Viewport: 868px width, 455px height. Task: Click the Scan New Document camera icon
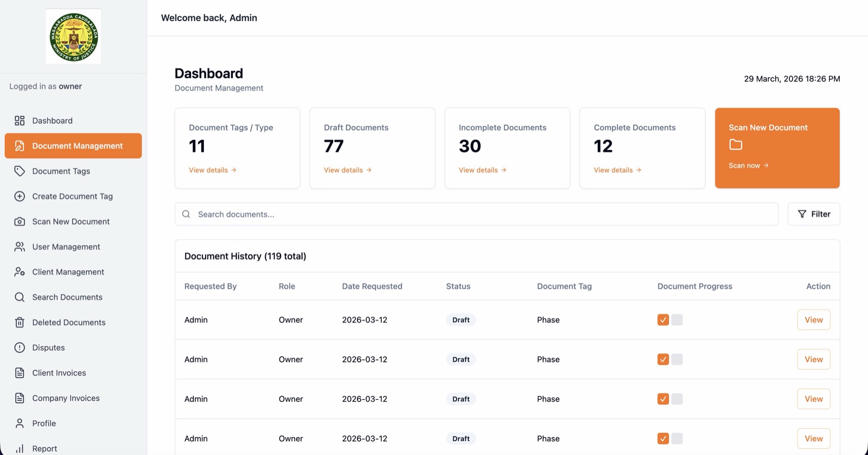20,221
